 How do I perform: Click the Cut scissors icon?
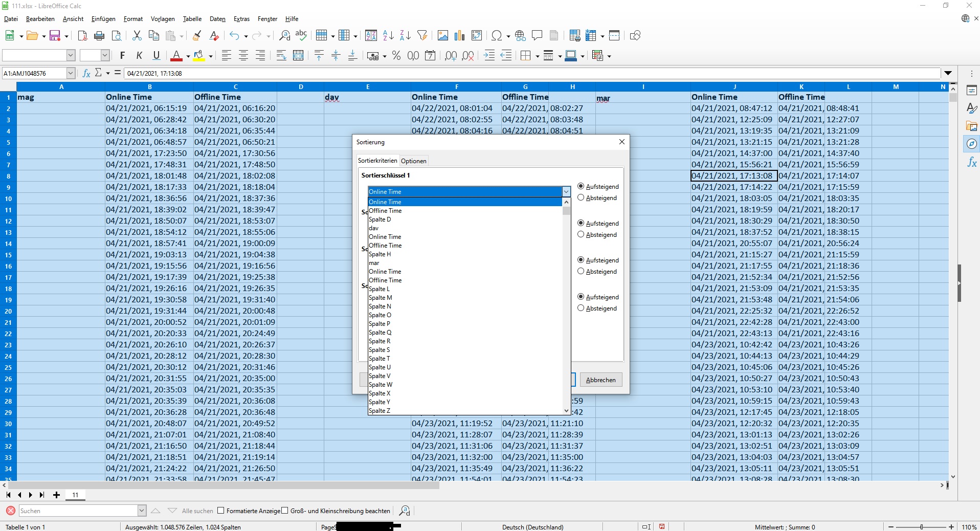click(x=137, y=36)
